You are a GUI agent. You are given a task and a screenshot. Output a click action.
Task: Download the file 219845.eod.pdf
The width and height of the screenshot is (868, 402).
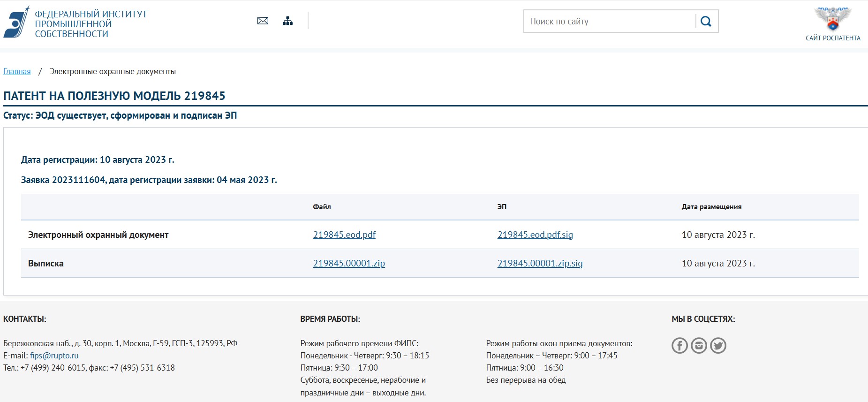click(344, 235)
